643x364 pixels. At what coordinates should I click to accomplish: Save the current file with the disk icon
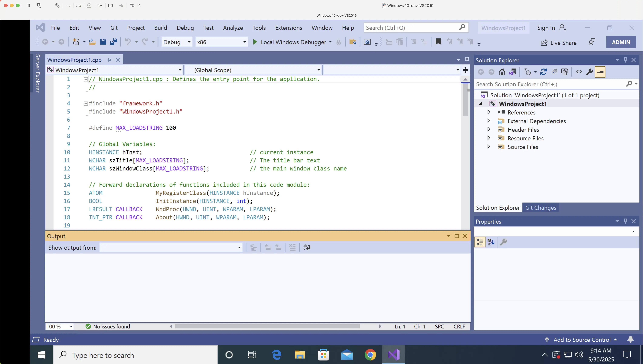(103, 42)
